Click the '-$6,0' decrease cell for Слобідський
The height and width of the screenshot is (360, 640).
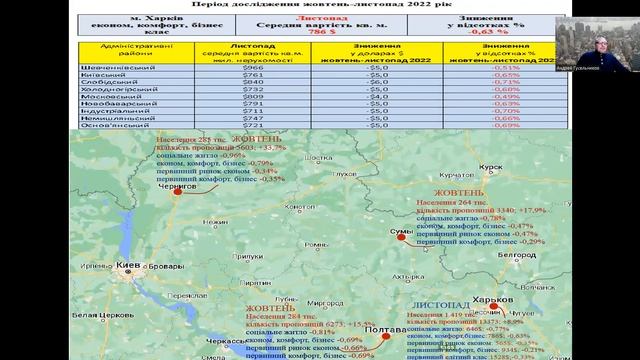click(377, 82)
